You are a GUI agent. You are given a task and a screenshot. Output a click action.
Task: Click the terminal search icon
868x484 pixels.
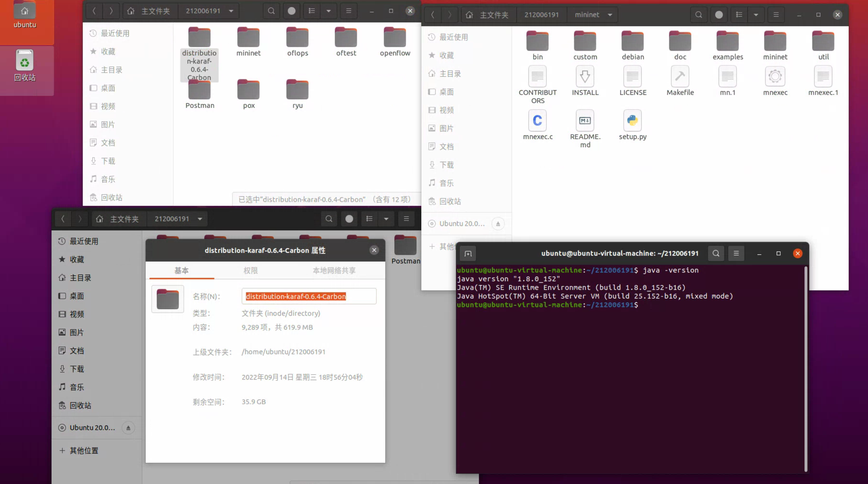(x=716, y=254)
